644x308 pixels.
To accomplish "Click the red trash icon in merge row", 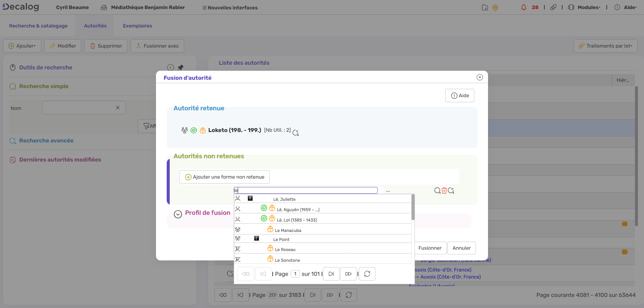I will (x=444, y=191).
